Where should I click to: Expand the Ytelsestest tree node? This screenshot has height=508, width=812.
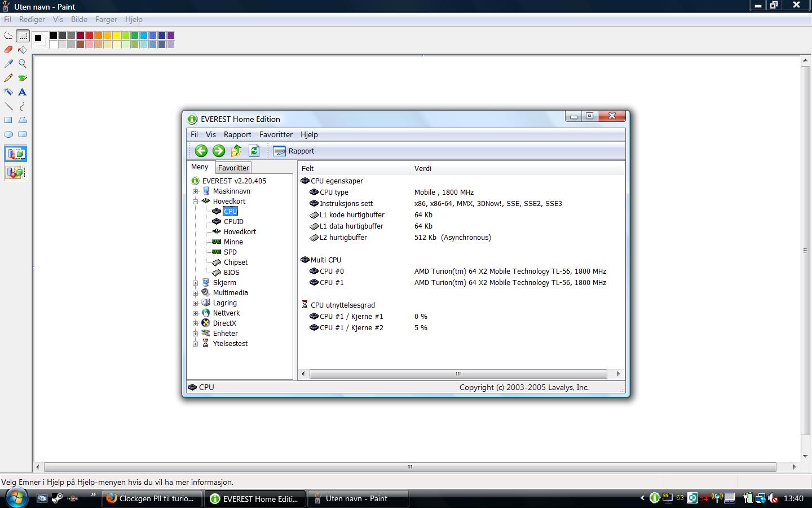click(x=195, y=344)
